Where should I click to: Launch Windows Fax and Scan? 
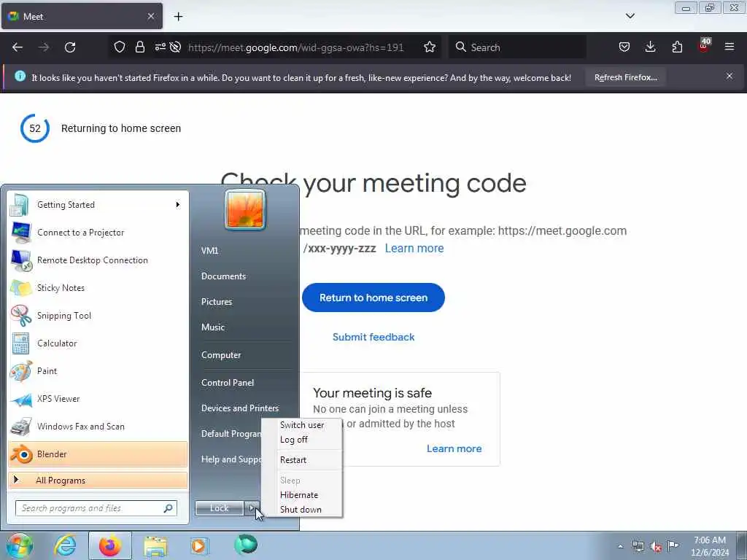(x=98, y=426)
